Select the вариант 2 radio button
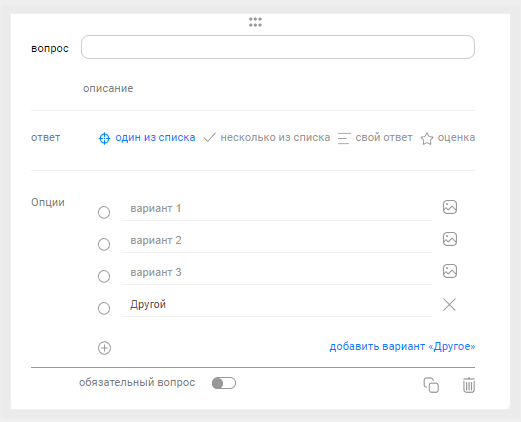The height and width of the screenshot is (422, 521). (x=104, y=244)
